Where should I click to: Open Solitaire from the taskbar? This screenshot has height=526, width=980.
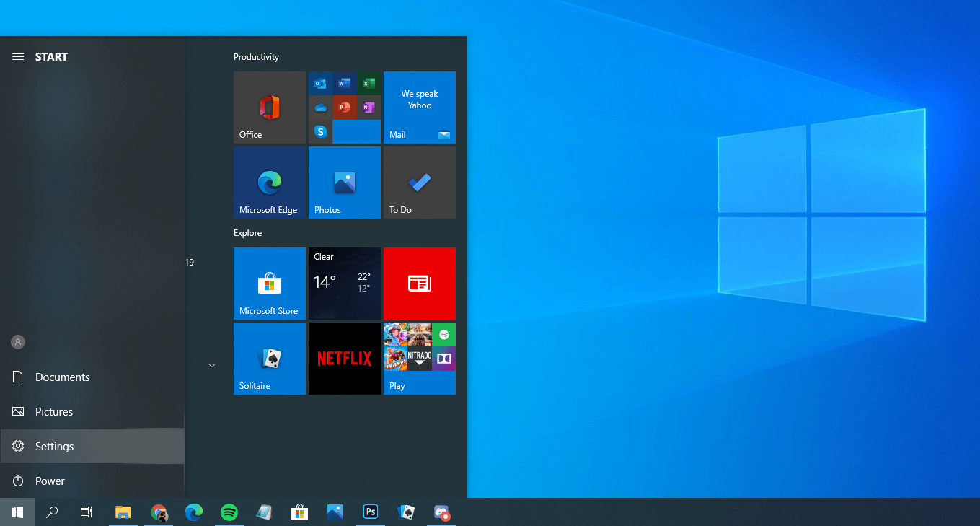406,512
